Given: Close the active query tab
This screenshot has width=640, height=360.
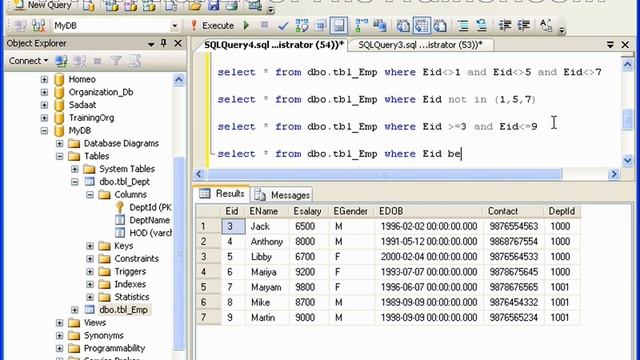Looking at the screenshot, I should [625, 44].
